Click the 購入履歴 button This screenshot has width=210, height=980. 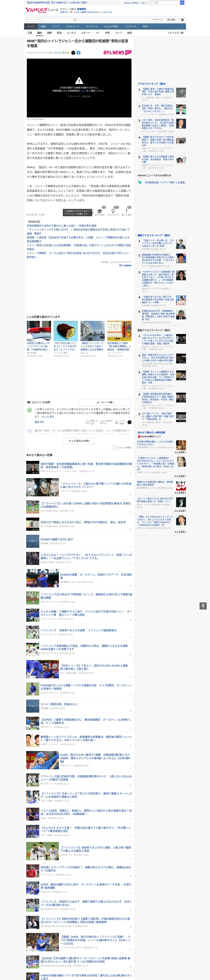[171, 19]
